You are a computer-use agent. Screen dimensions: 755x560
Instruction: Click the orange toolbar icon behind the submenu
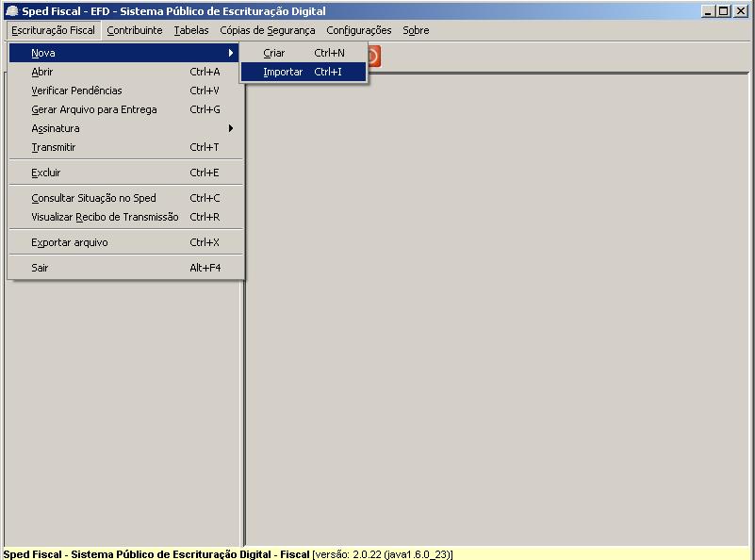coord(374,57)
